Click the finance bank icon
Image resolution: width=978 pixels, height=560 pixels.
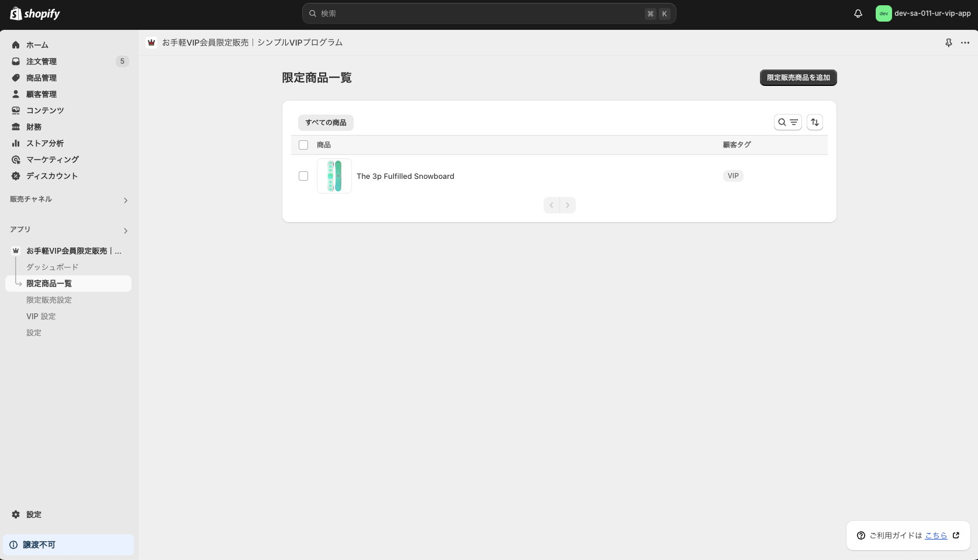[16, 127]
